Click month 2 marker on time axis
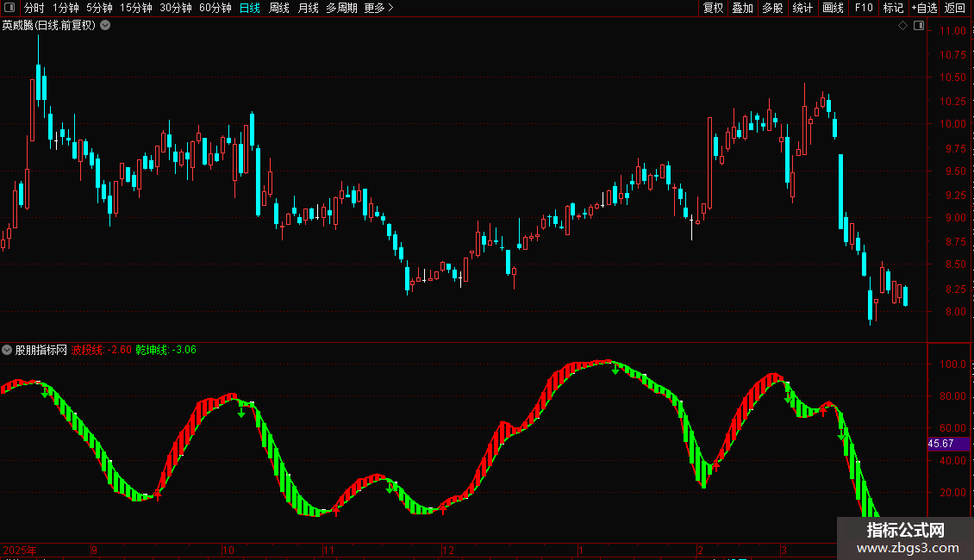 click(700, 550)
